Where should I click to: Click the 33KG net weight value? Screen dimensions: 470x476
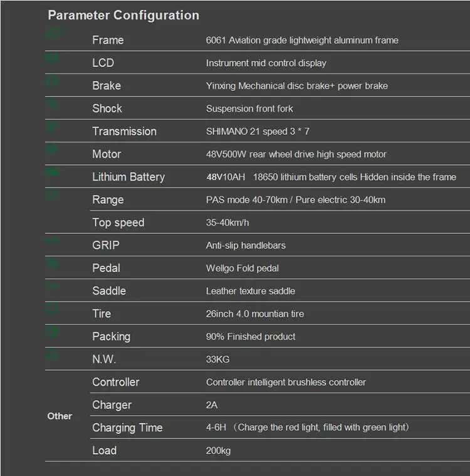click(x=216, y=359)
